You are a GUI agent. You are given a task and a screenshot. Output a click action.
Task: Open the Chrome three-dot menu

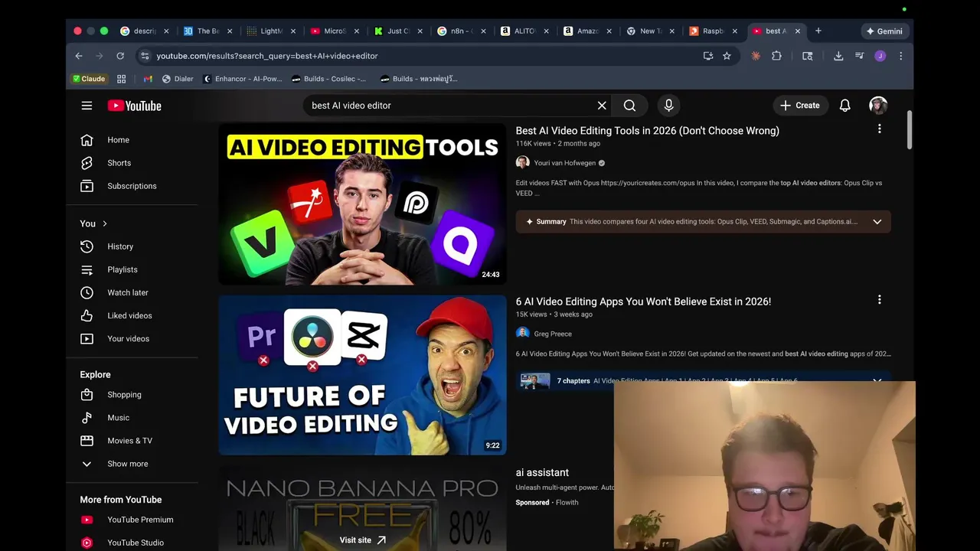click(x=900, y=56)
